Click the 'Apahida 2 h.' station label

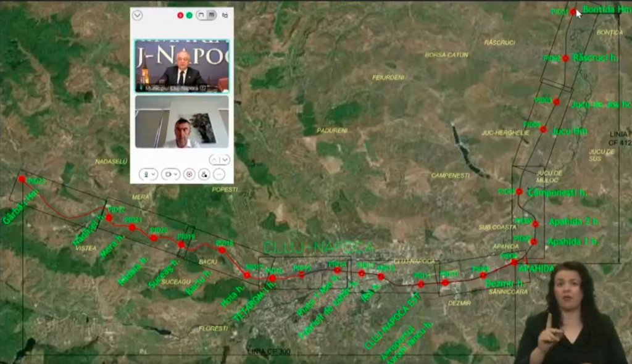[574, 221]
